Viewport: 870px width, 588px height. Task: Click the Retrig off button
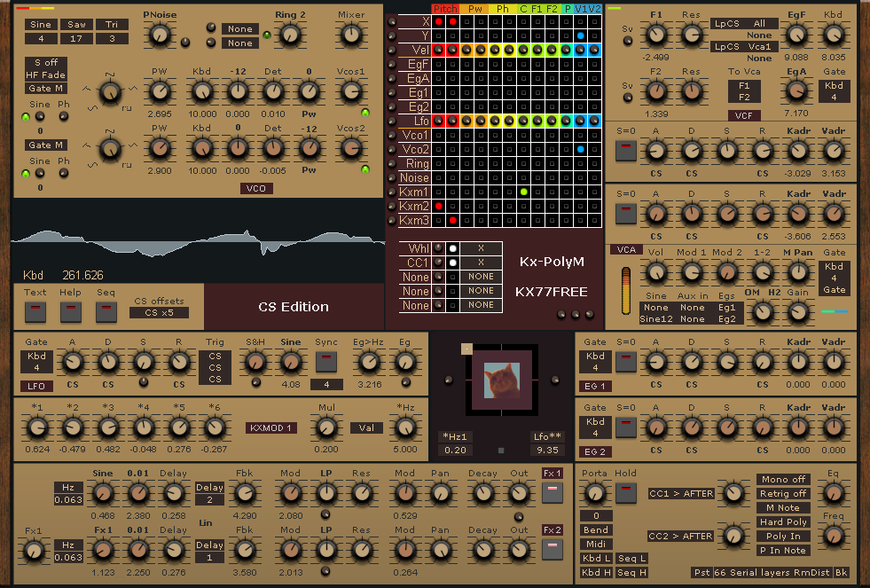coord(783,493)
